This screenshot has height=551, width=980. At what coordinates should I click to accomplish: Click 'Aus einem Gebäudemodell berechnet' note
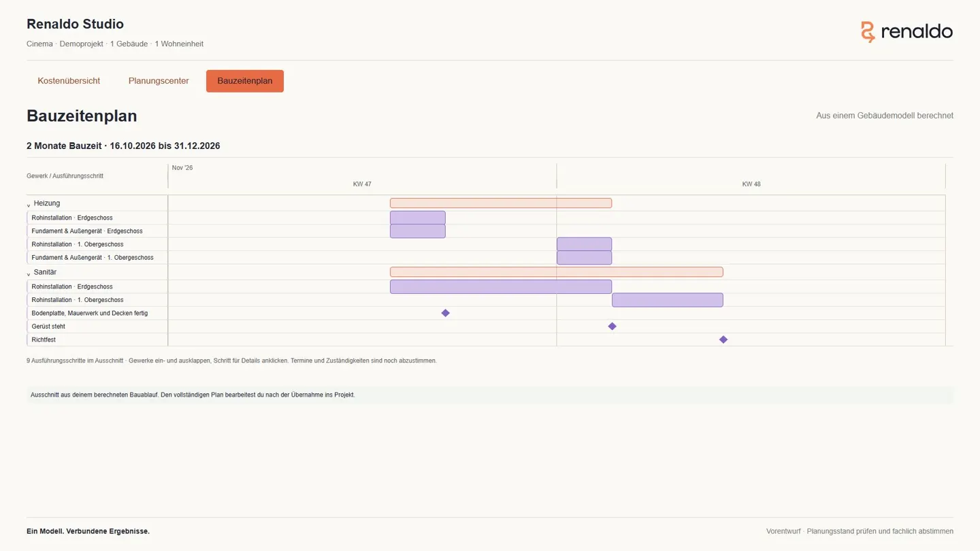click(x=885, y=116)
